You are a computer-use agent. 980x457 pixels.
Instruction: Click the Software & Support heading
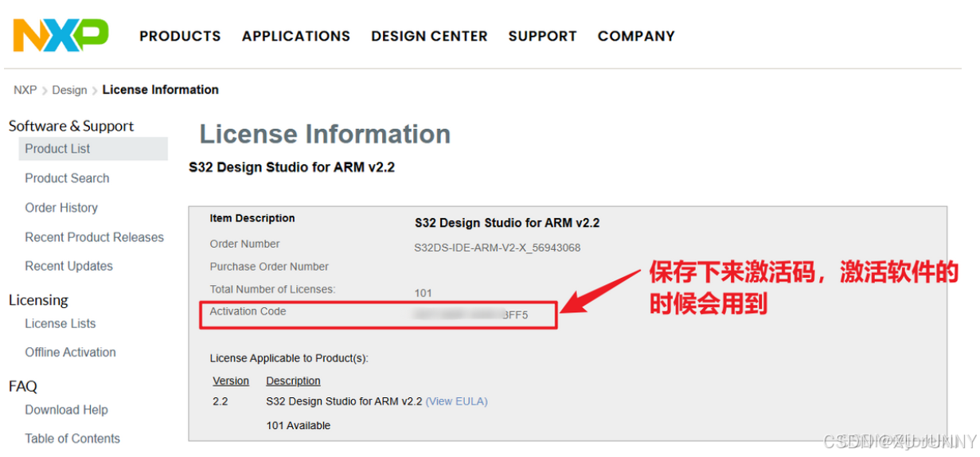tap(71, 126)
